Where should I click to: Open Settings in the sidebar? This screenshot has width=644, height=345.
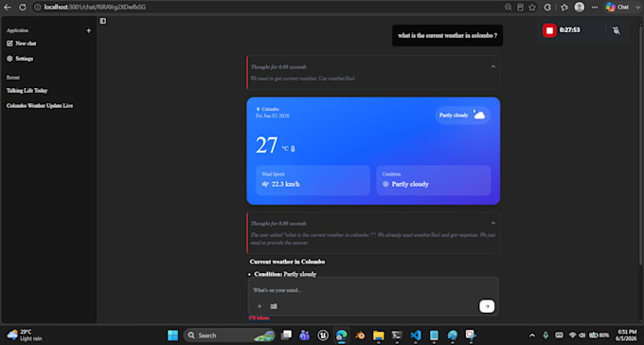(20, 59)
